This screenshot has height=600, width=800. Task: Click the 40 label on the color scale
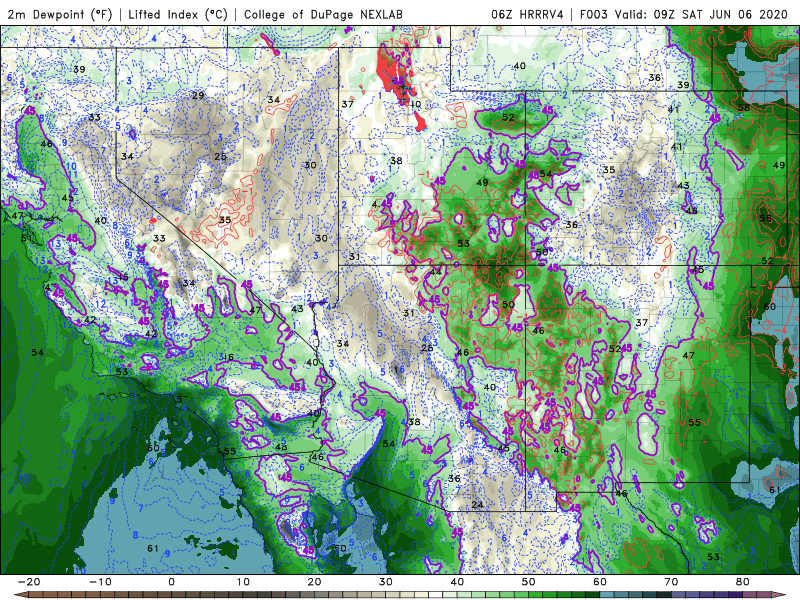457,582
